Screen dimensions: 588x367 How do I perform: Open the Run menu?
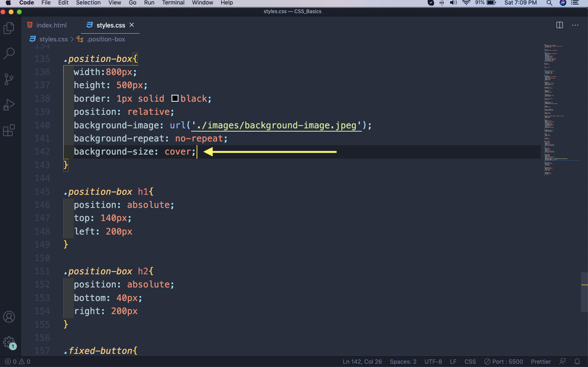[149, 2]
